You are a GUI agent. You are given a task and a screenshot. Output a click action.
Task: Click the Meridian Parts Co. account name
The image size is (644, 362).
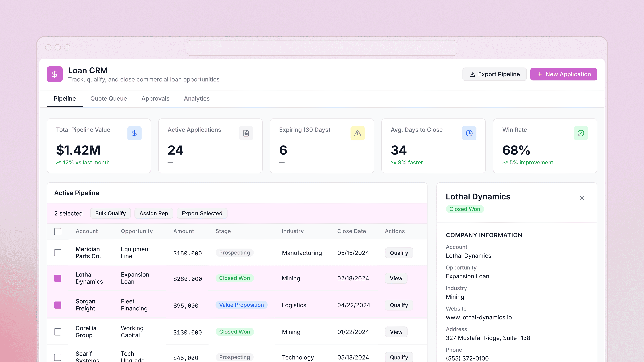pos(88,253)
